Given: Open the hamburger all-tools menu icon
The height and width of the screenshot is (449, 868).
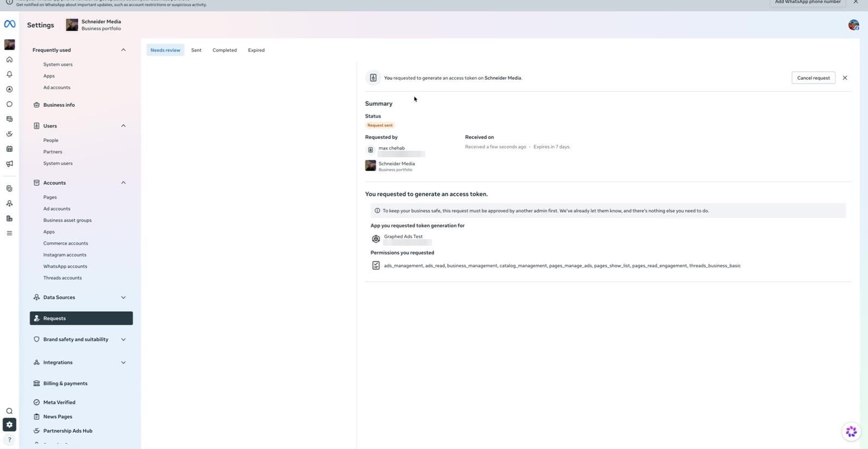Looking at the screenshot, I should (9, 233).
